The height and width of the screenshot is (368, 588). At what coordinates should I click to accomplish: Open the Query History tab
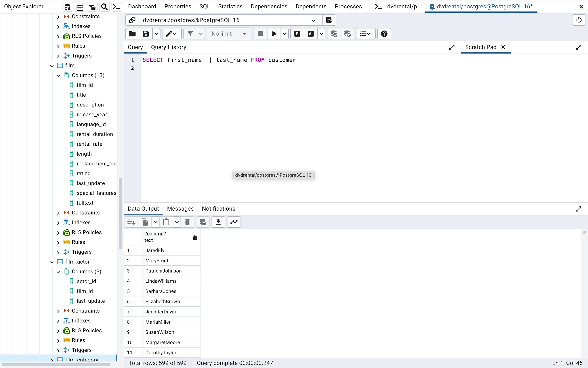click(x=169, y=47)
